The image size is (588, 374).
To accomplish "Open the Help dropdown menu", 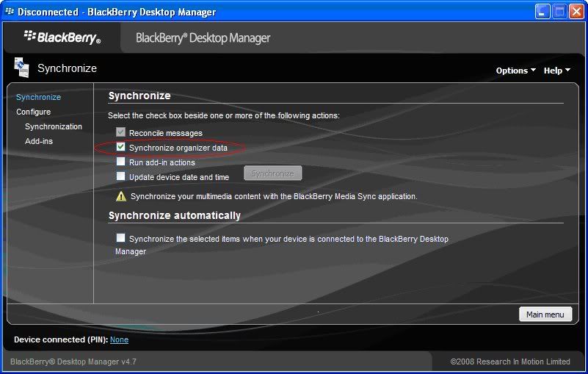I will pos(557,71).
